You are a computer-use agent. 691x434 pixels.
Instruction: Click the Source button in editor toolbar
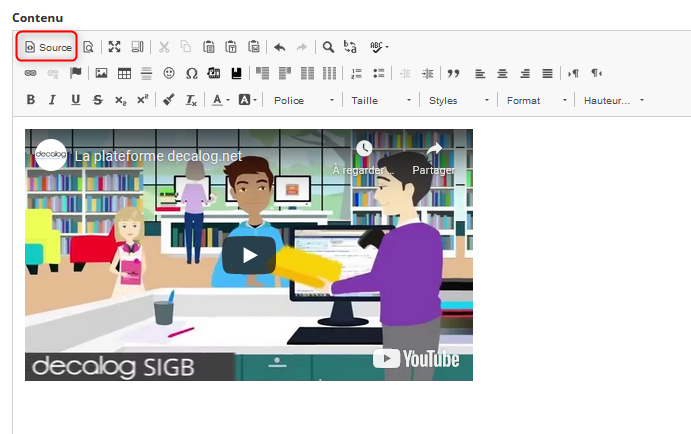click(x=48, y=47)
